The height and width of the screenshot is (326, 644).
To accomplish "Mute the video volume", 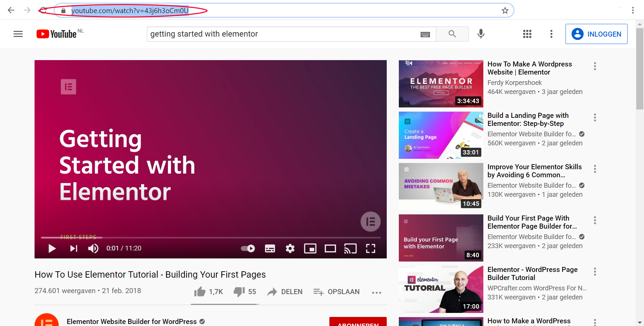I will (93, 248).
